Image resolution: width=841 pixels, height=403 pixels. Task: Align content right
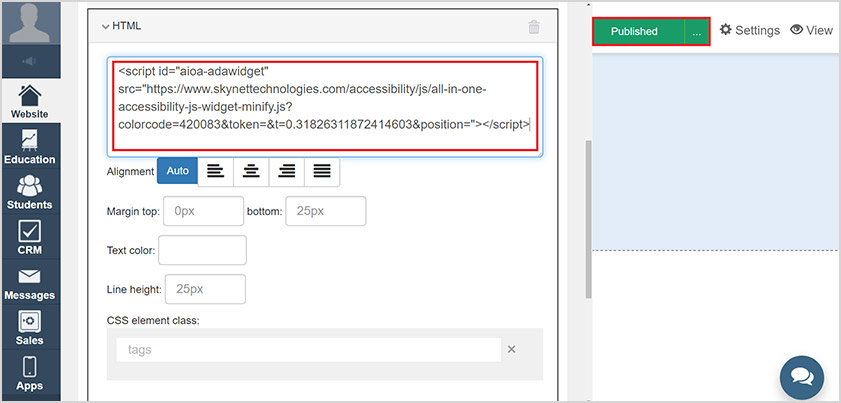click(286, 172)
